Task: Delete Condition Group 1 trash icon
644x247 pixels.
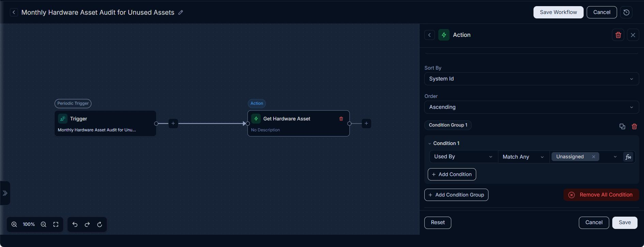Action: (634, 127)
